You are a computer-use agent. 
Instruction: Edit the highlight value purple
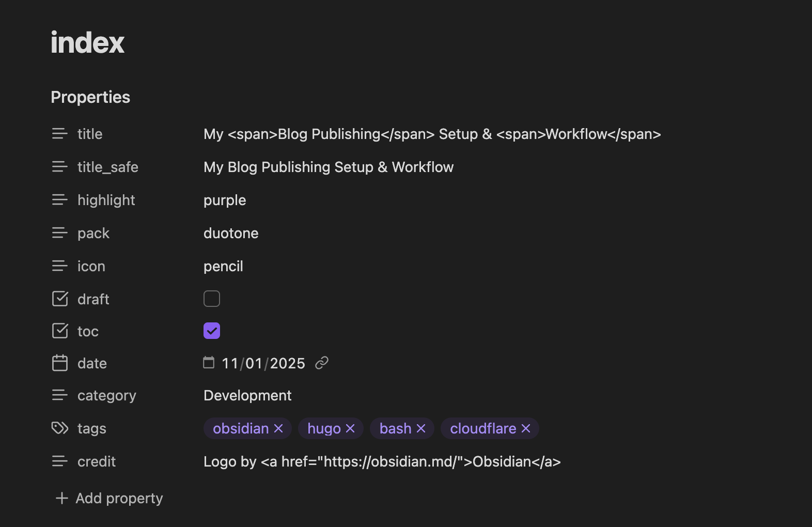(225, 200)
